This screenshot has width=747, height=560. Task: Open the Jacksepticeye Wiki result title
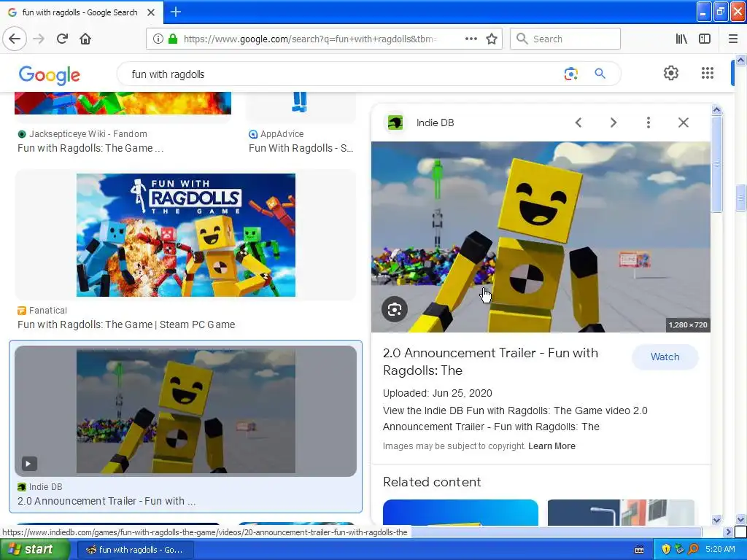pyautogui.click(x=90, y=148)
